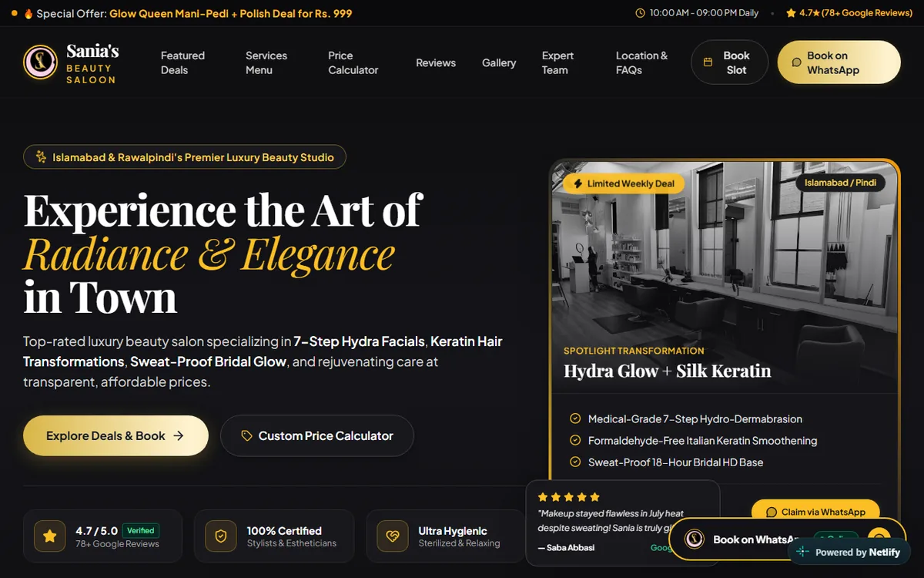Screen dimensions: 924x578
Task: Click the Saba Abbasi review card
Action: tap(622, 523)
